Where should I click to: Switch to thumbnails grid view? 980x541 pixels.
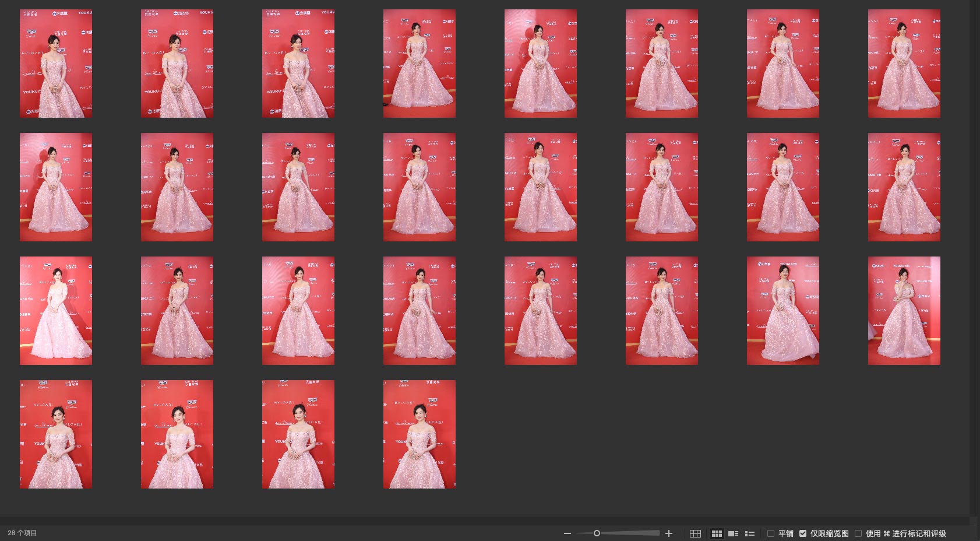(717, 533)
